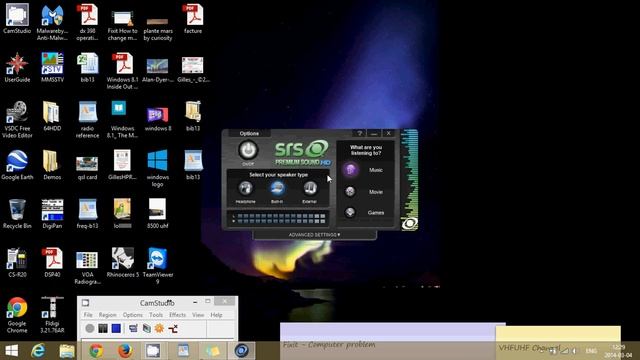Viewport: 640px width, 360px height.
Task: Select the 64HDD folder icon
Action: coord(52,116)
